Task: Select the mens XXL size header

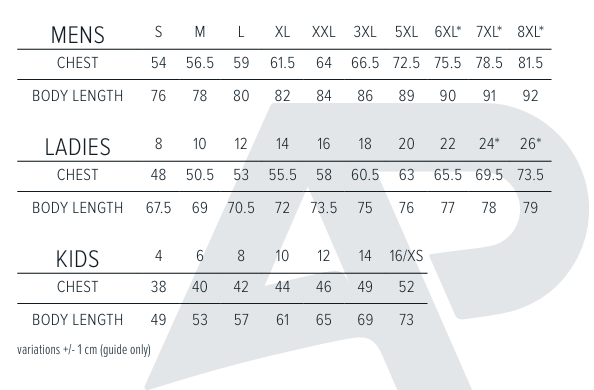Action: [324, 32]
